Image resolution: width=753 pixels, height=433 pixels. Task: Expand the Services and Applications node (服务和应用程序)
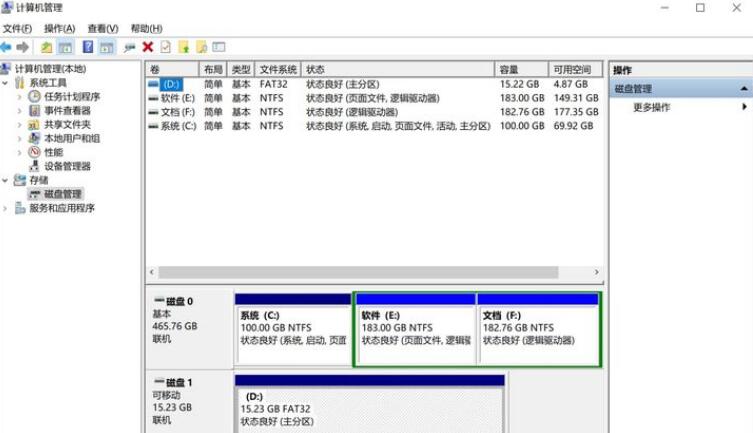pos(7,208)
